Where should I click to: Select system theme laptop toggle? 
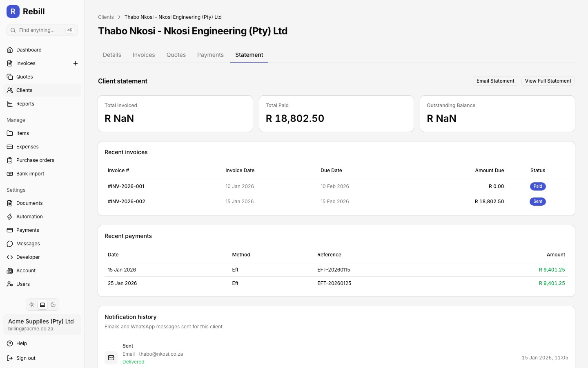(42, 305)
